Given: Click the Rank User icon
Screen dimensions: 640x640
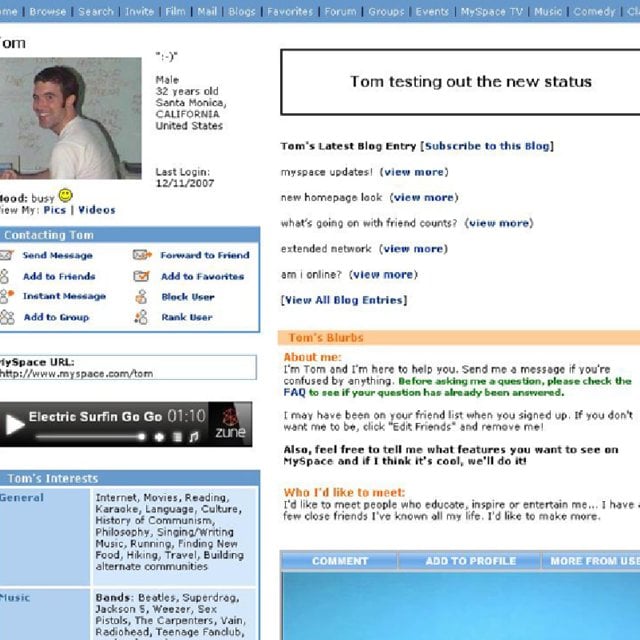Looking at the screenshot, I should tap(141, 317).
